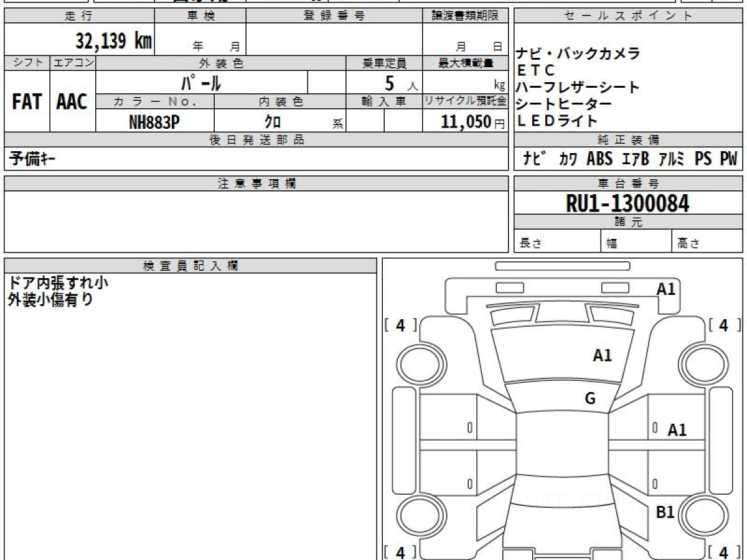Click the LEDライト line
The height and width of the screenshot is (560, 747).
click(557, 121)
